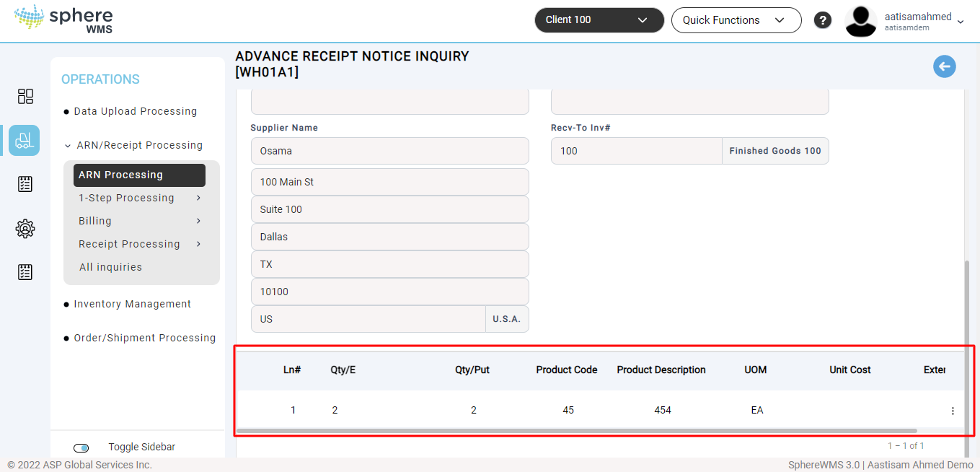Select ARN Processing menu item
Viewport: 980px width, 472px height.
pos(138,175)
